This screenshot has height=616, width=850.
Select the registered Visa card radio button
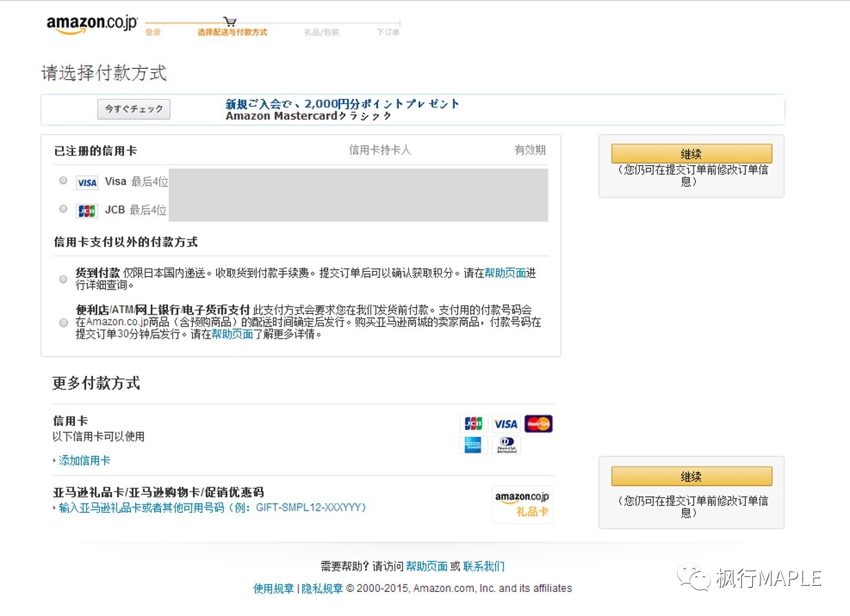tap(63, 180)
